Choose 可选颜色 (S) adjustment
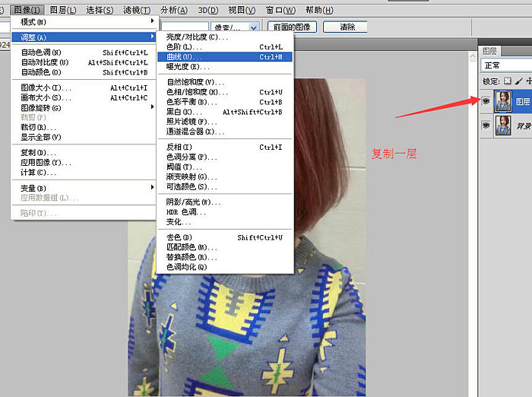This screenshot has width=532, height=397. [x=225, y=186]
